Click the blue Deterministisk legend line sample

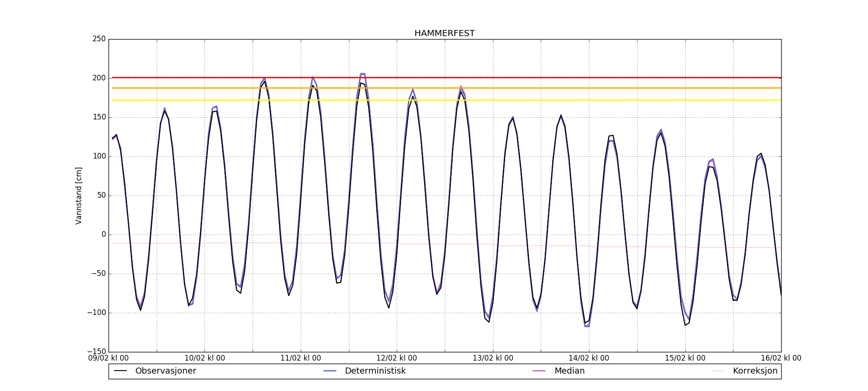[330, 371]
